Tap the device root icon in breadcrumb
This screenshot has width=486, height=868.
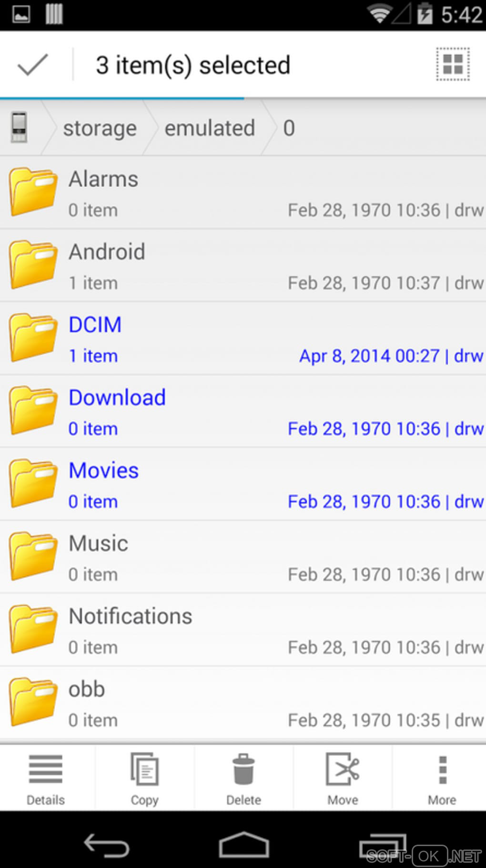(19, 128)
